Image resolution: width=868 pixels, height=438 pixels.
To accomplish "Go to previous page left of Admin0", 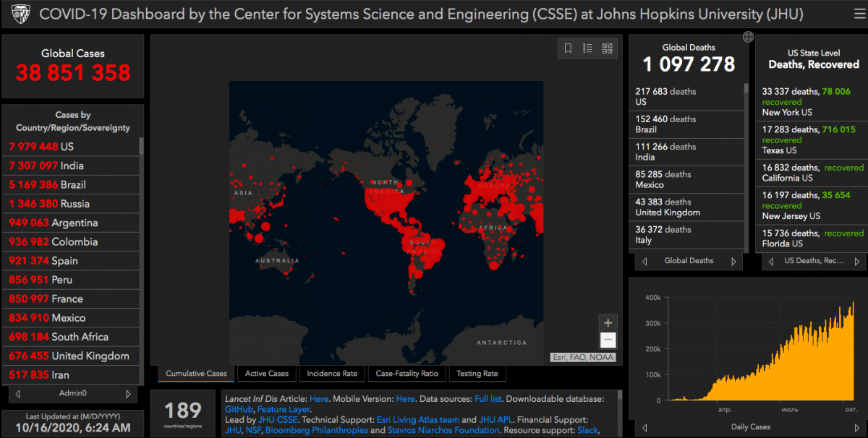I will [17, 394].
